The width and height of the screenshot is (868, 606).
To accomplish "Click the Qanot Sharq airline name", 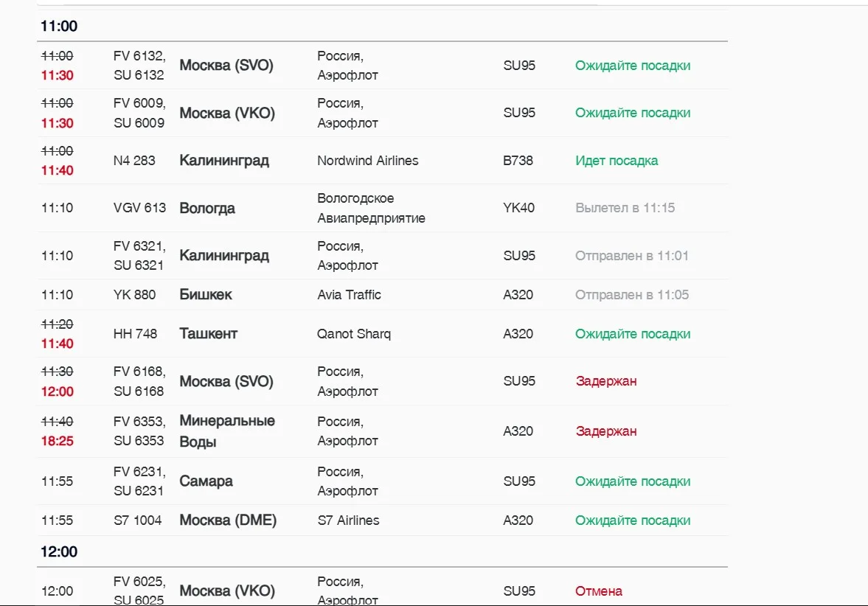I will pos(354,334).
